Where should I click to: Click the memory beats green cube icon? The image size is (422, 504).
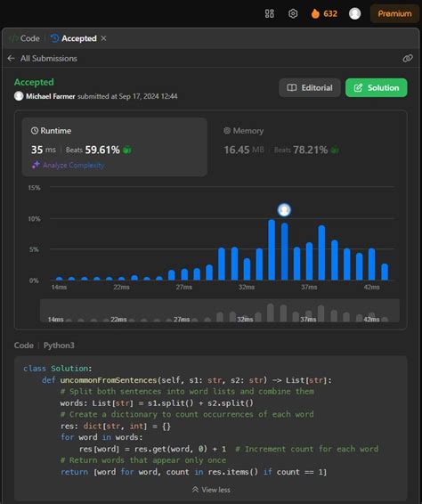[x=335, y=150]
